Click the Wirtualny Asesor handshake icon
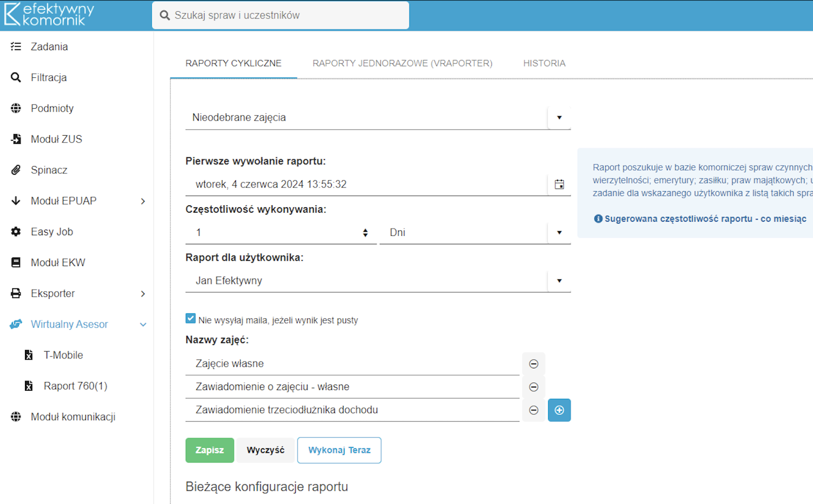Viewport: 813px width, 504px height. click(16, 324)
